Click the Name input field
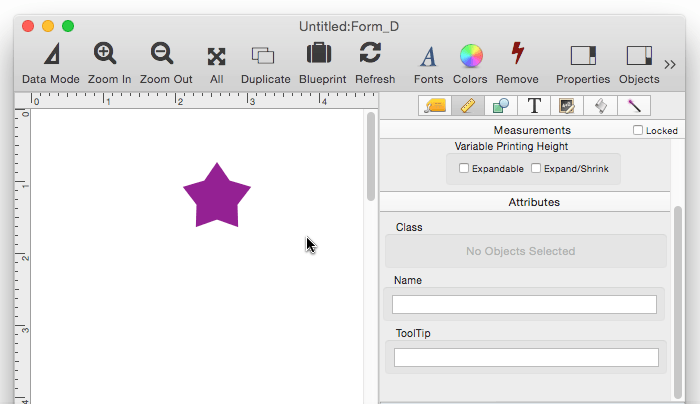The width and height of the screenshot is (700, 404). click(x=524, y=304)
